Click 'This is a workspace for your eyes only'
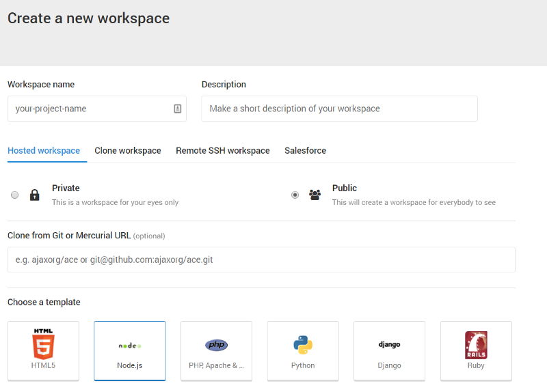Image resolution: width=547 pixels, height=392 pixels. (x=115, y=202)
